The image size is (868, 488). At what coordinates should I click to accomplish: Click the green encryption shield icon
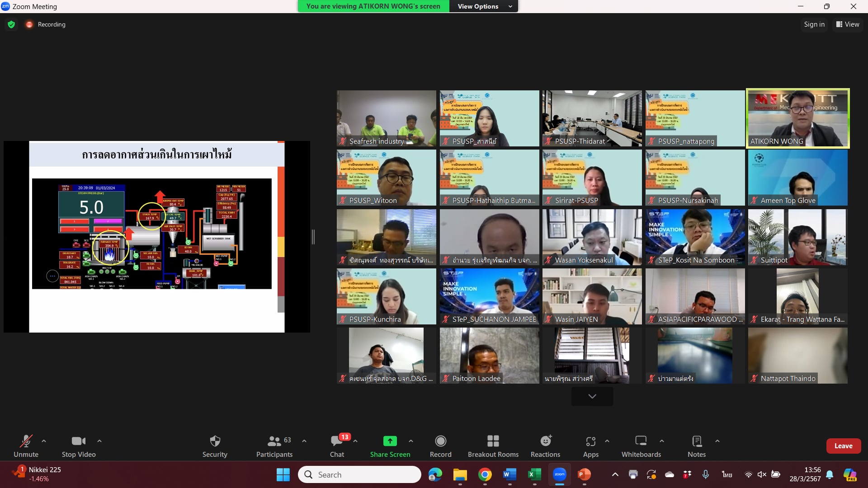click(11, 24)
